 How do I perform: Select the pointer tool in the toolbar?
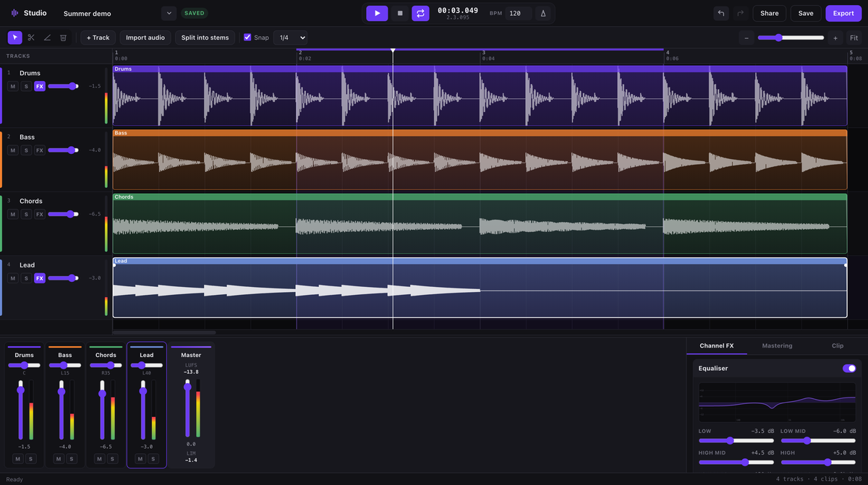coord(15,38)
